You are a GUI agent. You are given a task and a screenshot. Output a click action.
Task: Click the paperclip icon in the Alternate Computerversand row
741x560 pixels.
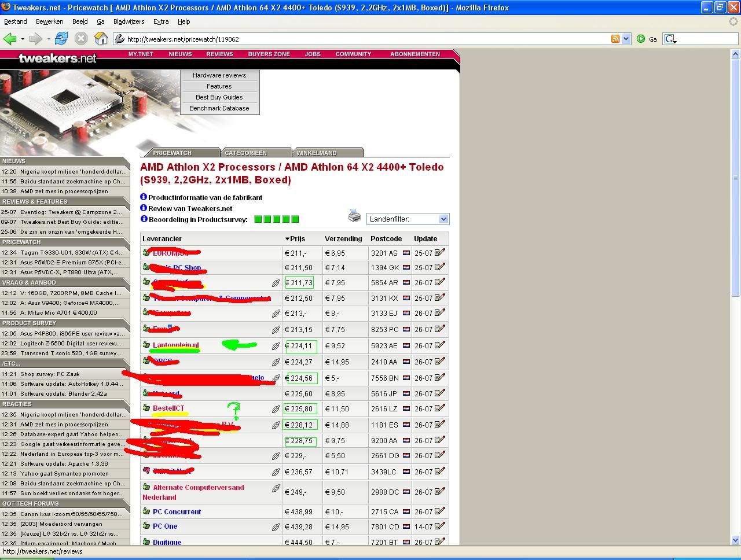(x=276, y=488)
